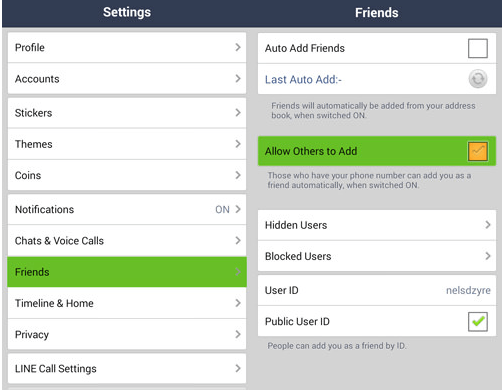Click the arrow on LINE Call Settings row
The height and width of the screenshot is (390, 503).
(x=238, y=368)
